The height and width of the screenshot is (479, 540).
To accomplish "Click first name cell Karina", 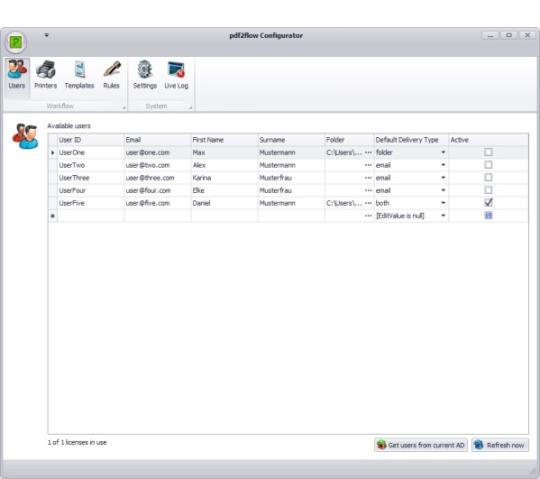I will tap(224, 178).
